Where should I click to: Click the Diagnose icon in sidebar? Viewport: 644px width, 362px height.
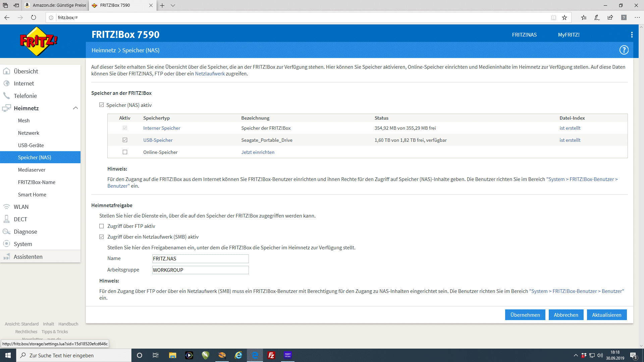tap(6, 232)
